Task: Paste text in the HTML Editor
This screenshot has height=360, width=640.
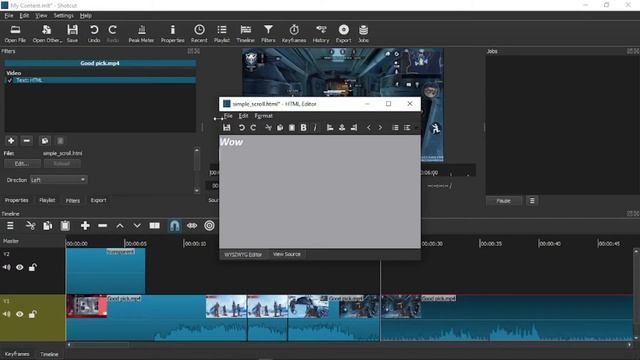Action: pos(292,128)
